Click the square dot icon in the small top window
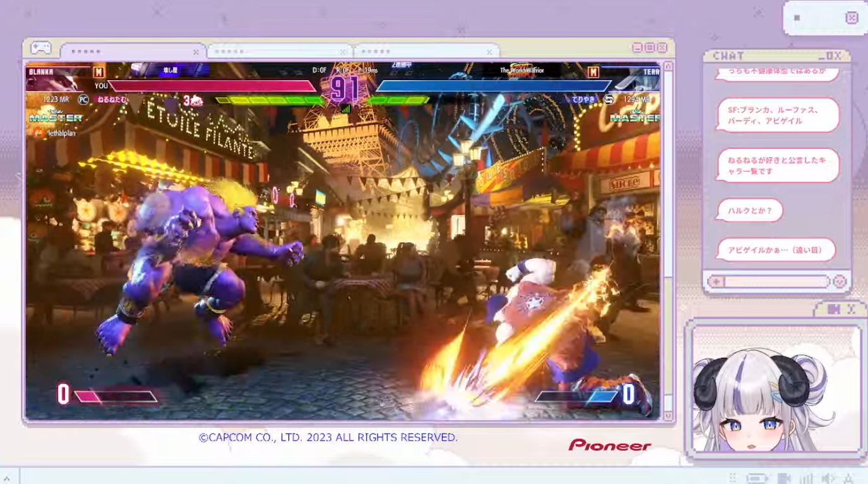 [x=797, y=18]
